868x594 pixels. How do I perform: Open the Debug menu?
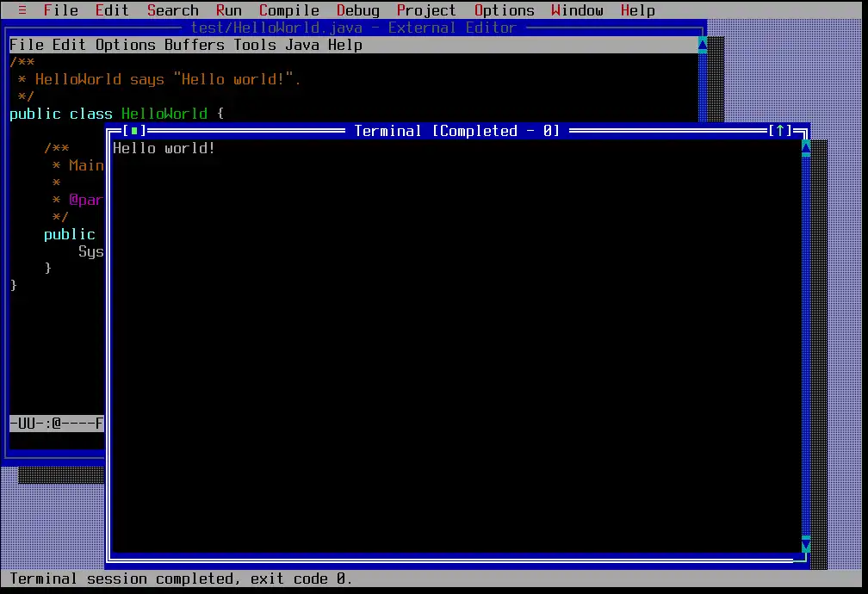tap(358, 10)
